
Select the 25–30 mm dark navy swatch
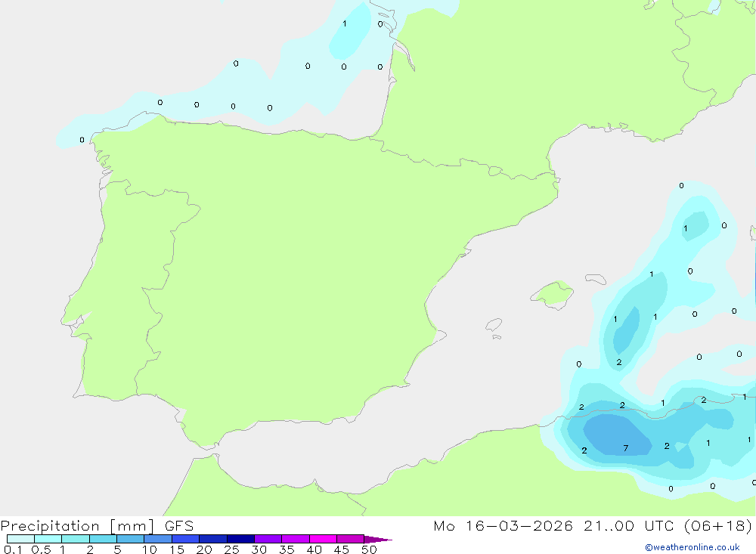pyautogui.click(x=240, y=539)
